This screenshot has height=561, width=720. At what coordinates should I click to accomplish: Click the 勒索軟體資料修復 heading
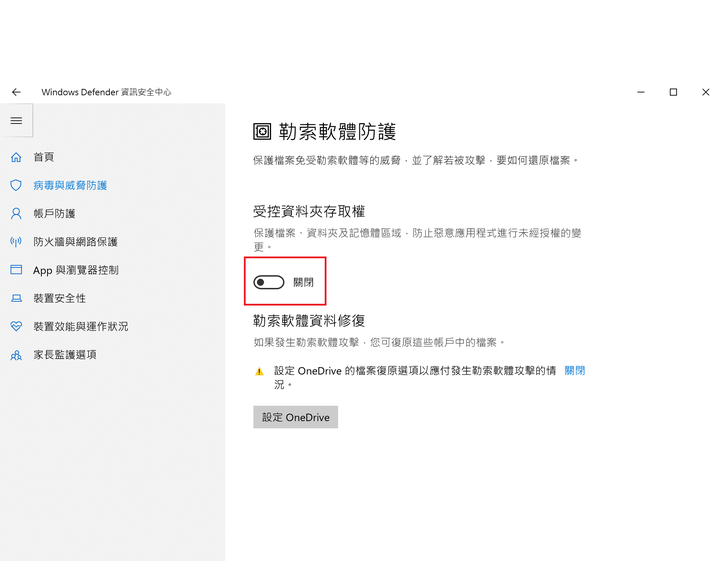click(309, 320)
